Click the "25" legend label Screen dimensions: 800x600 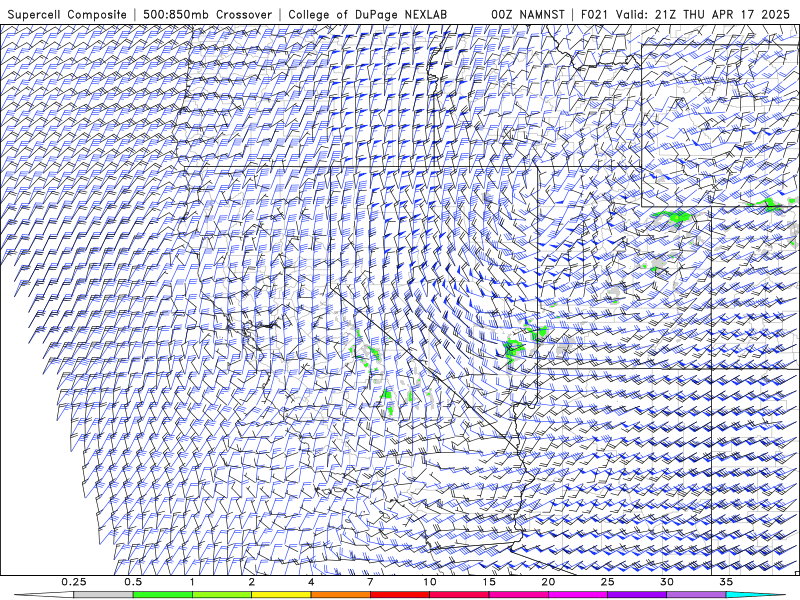tap(608, 582)
